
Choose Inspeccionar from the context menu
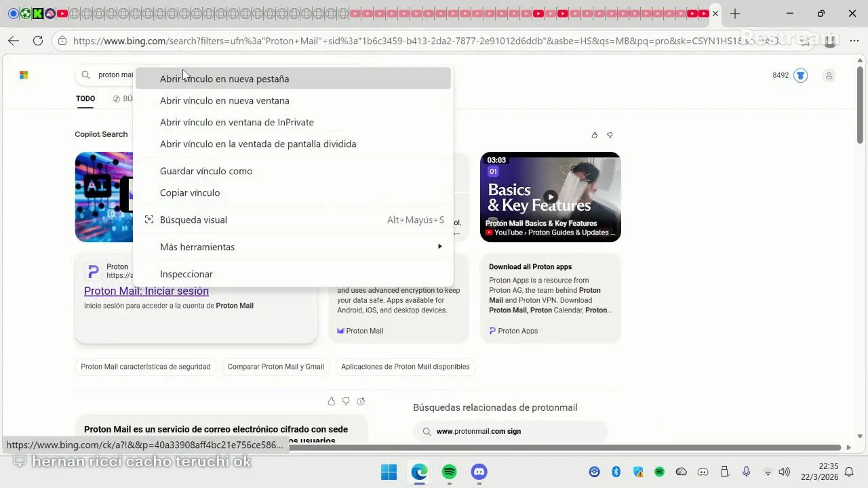293,274
